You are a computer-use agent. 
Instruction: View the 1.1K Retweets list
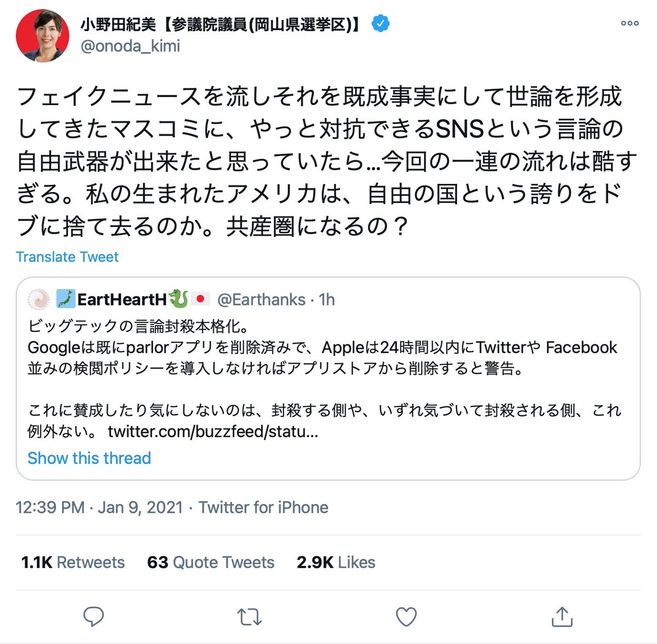[x=73, y=562]
